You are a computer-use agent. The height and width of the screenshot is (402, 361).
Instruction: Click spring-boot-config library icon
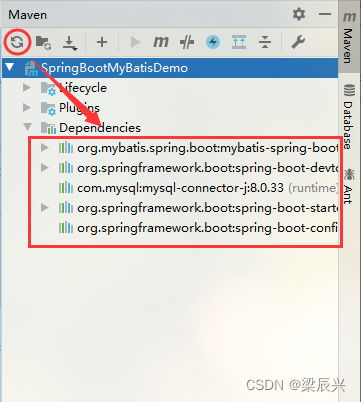(x=66, y=228)
